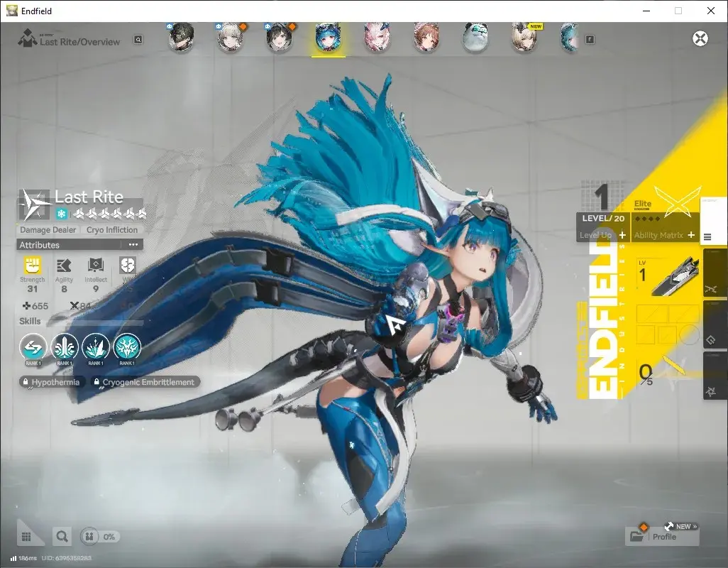The width and height of the screenshot is (728, 568).
Task: Click the 0/5 potential counter
Action: 646,374
